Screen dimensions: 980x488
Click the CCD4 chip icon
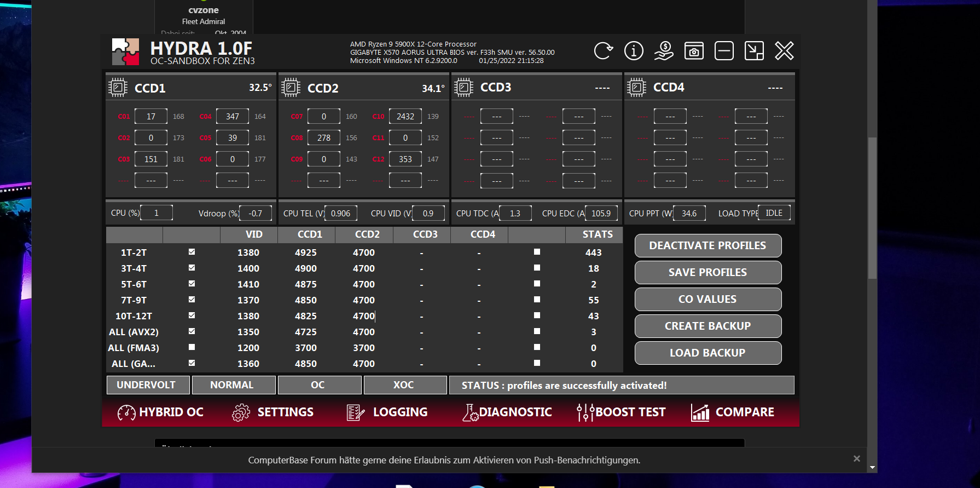(x=636, y=88)
